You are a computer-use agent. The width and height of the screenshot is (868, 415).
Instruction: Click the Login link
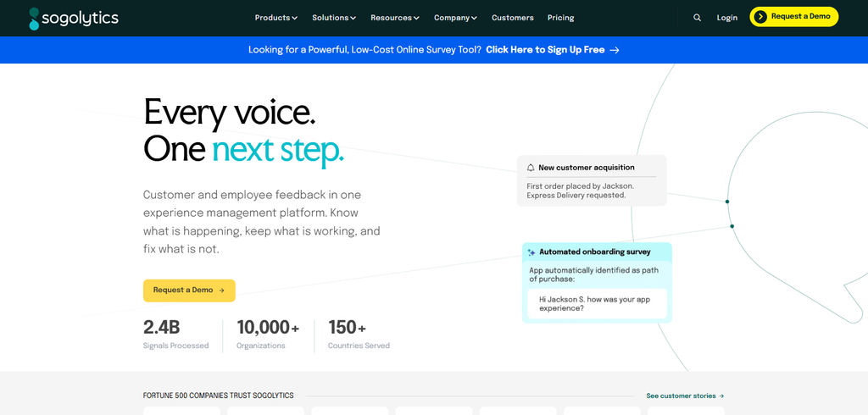pos(726,18)
